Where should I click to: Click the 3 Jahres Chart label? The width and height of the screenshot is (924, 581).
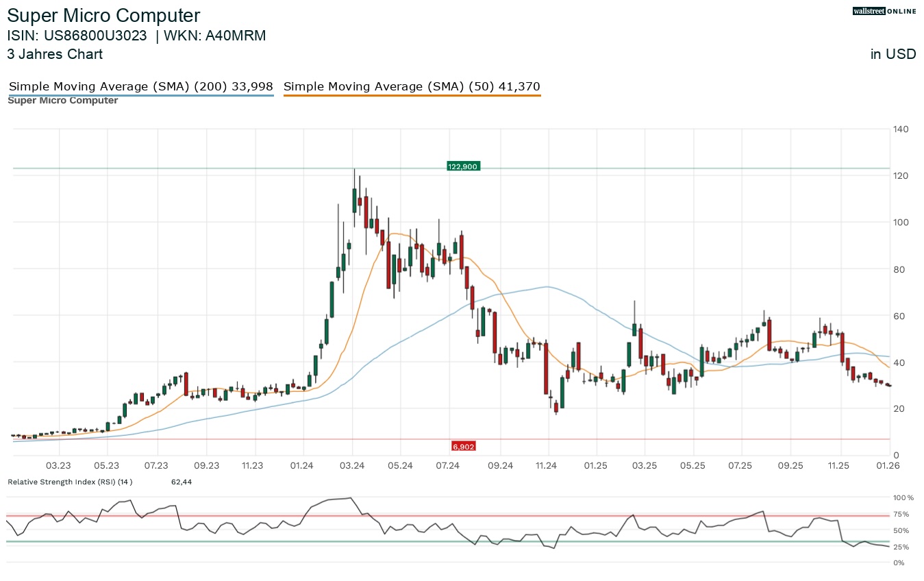(55, 54)
